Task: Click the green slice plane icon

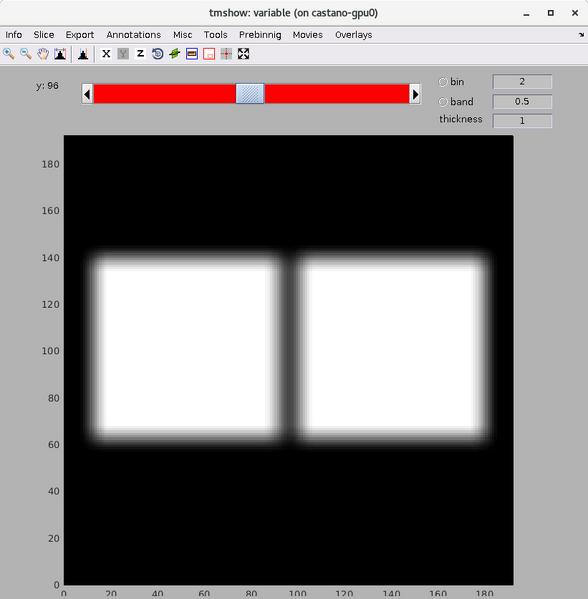Action: point(175,54)
